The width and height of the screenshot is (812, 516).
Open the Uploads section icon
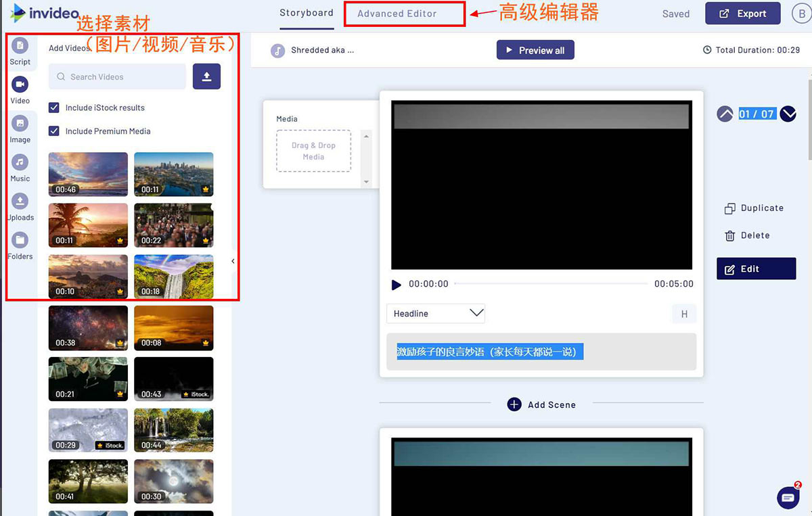pos(20,202)
